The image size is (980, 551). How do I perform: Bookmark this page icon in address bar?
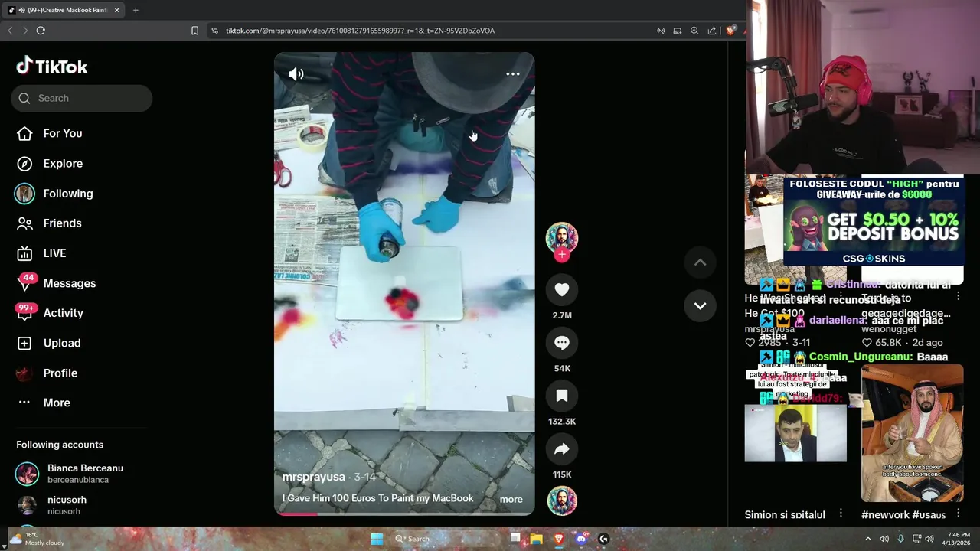click(194, 31)
